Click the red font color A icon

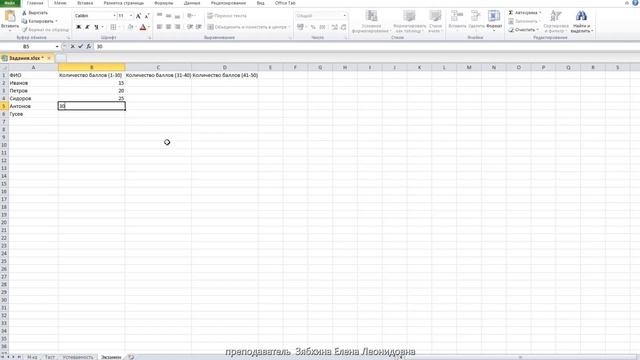(x=143, y=27)
